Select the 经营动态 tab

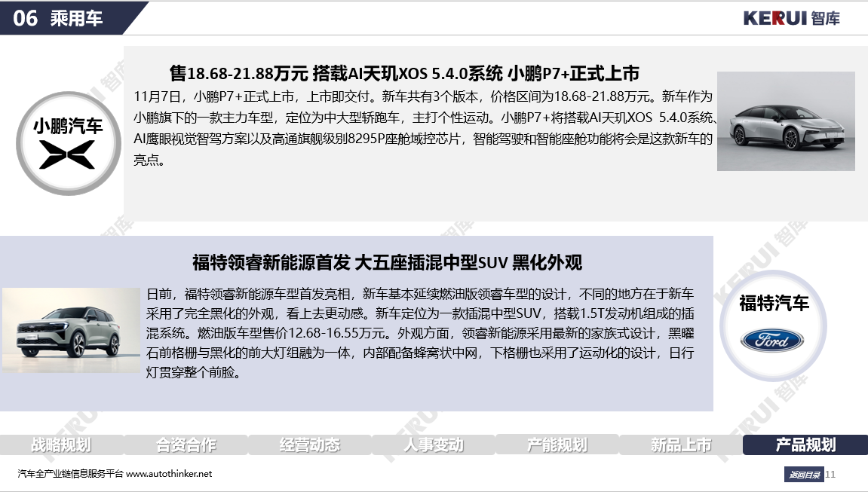[309, 445]
